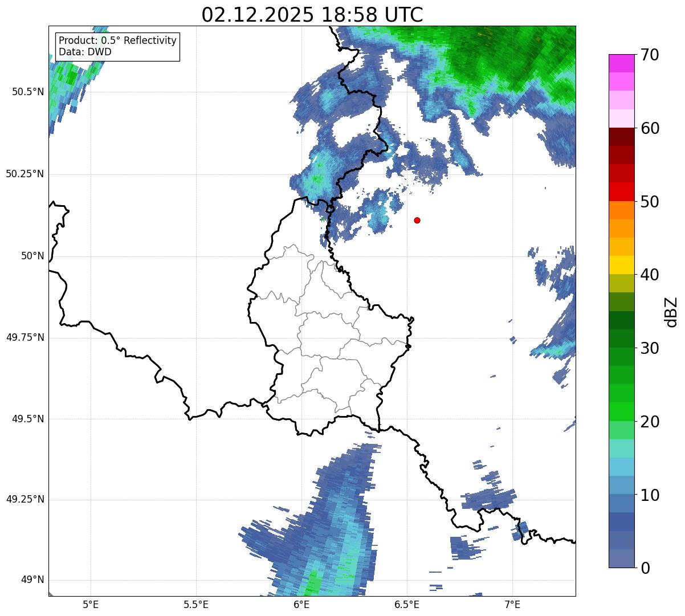This screenshot has height=616, width=685.
Task: Click the orange swatch just below 50
Action: [621, 210]
